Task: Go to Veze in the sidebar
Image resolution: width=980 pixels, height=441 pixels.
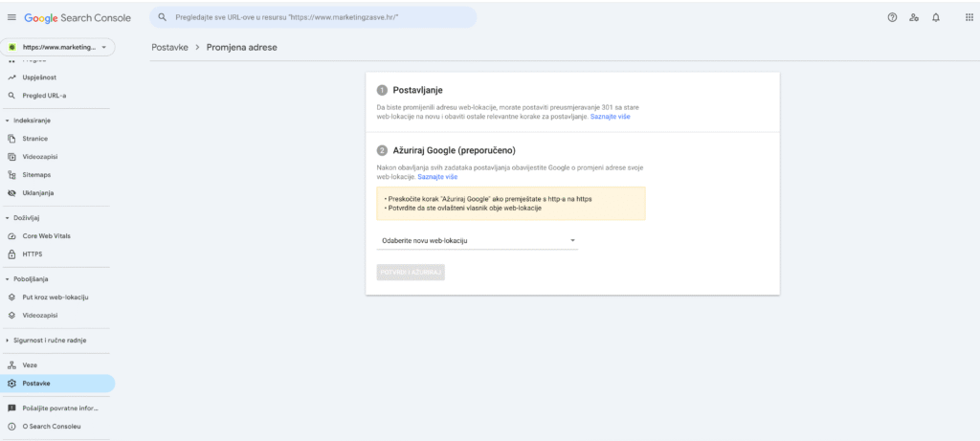Action: pos(30,365)
